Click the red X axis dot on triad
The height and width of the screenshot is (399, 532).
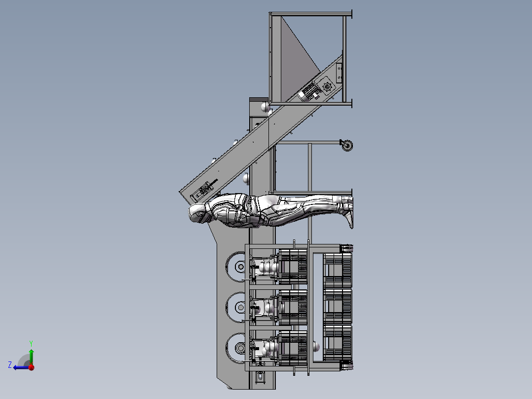(32, 367)
